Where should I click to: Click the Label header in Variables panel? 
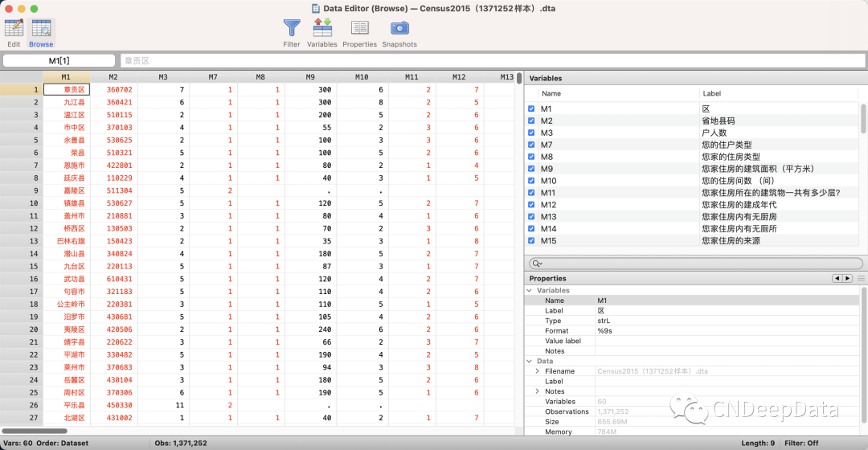pos(712,93)
